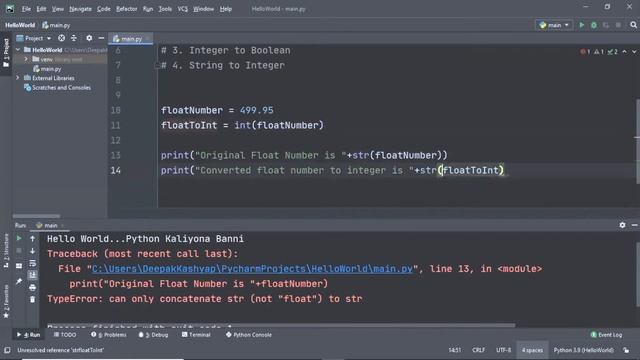Open the Navigate menu
The width and height of the screenshot is (640, 360).
tap(80, 9)
